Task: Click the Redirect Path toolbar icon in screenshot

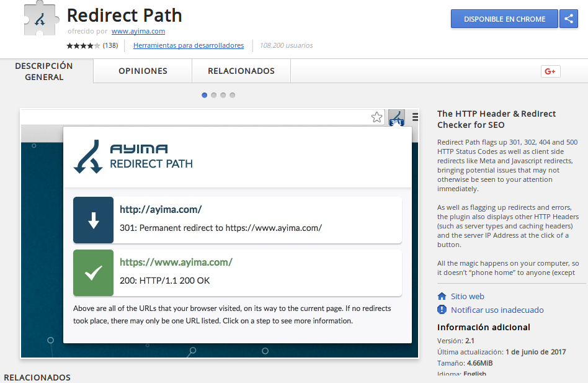Action: coord(397,117)
